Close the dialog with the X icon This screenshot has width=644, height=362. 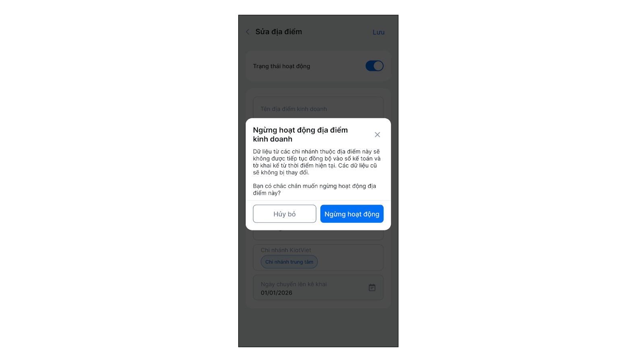(377, 135)
